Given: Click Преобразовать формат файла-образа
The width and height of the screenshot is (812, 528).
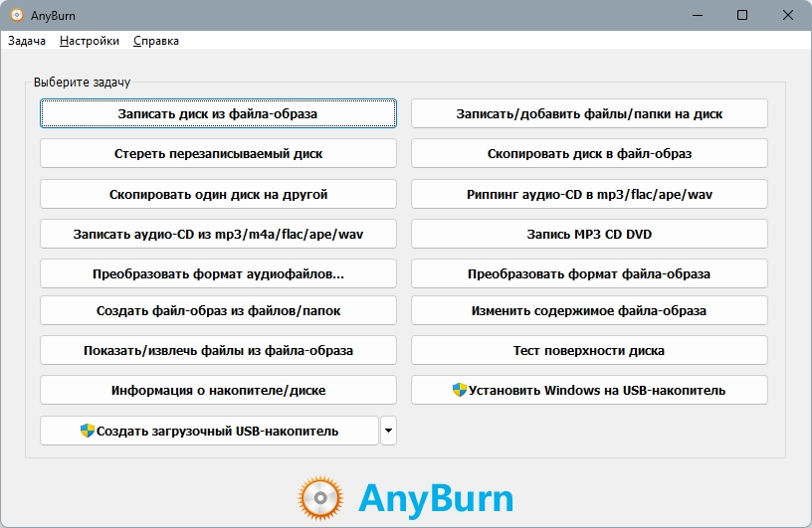Looking at the screenshot, I should 589,273.
